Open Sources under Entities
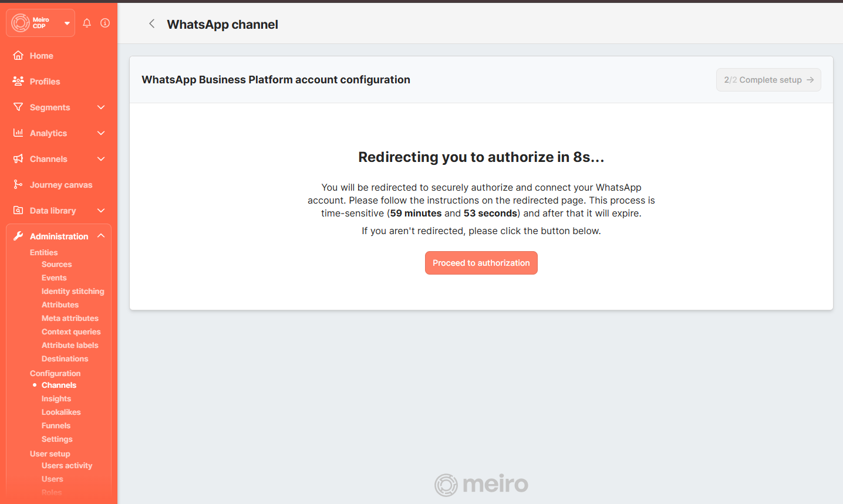Screen dimensions: 843x504 point(57,265)
